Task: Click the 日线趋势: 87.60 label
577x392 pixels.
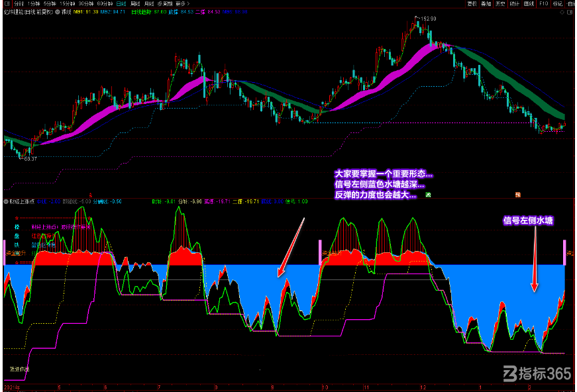Action: tap(149, 12)
